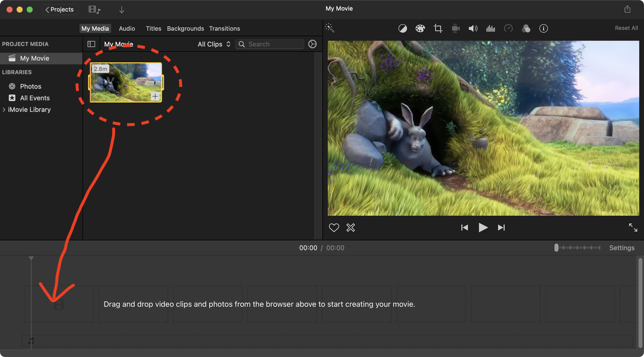Open the All Clips filter dropdown
This screenshot has width=644, height=357.
click(214, 44)
